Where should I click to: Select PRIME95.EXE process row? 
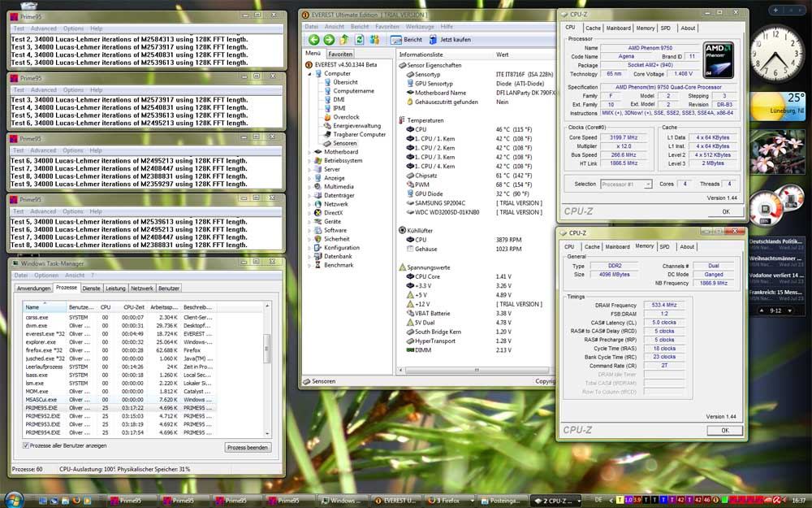click(119, 408)
